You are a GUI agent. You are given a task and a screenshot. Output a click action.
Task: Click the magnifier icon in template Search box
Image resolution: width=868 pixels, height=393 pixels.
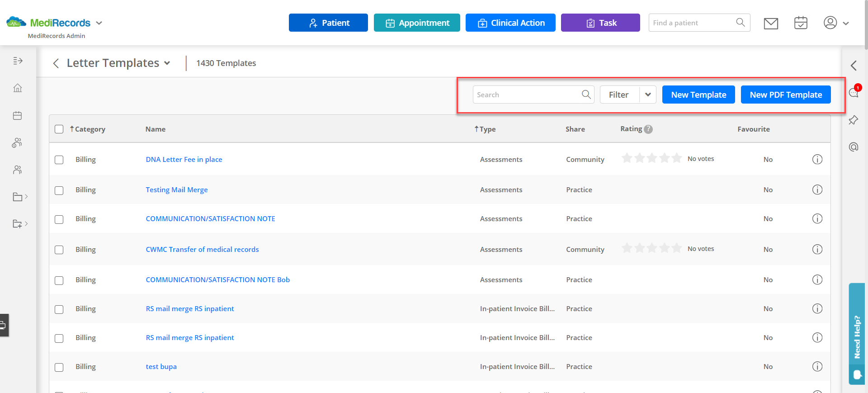tap(586, 94)
